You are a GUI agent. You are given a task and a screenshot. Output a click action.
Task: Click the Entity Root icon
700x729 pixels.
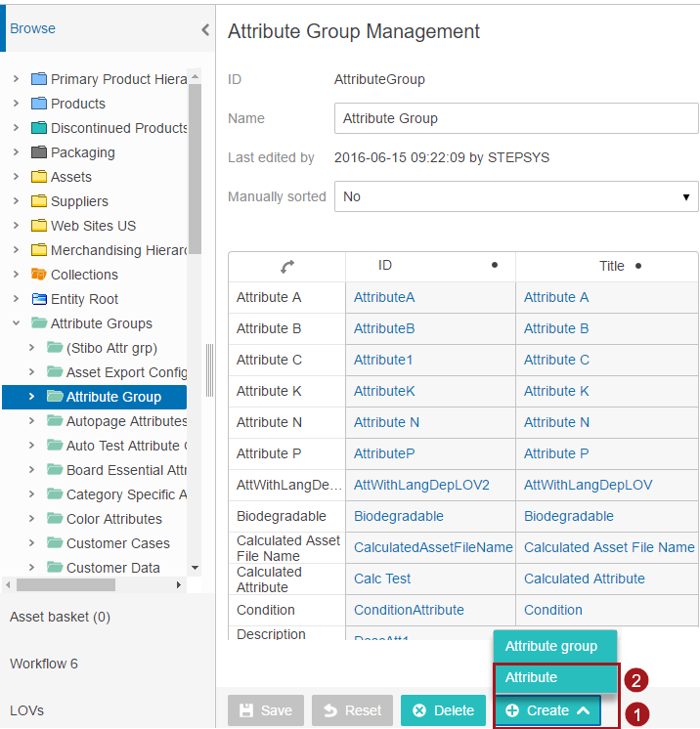click(x=39, y=299)
